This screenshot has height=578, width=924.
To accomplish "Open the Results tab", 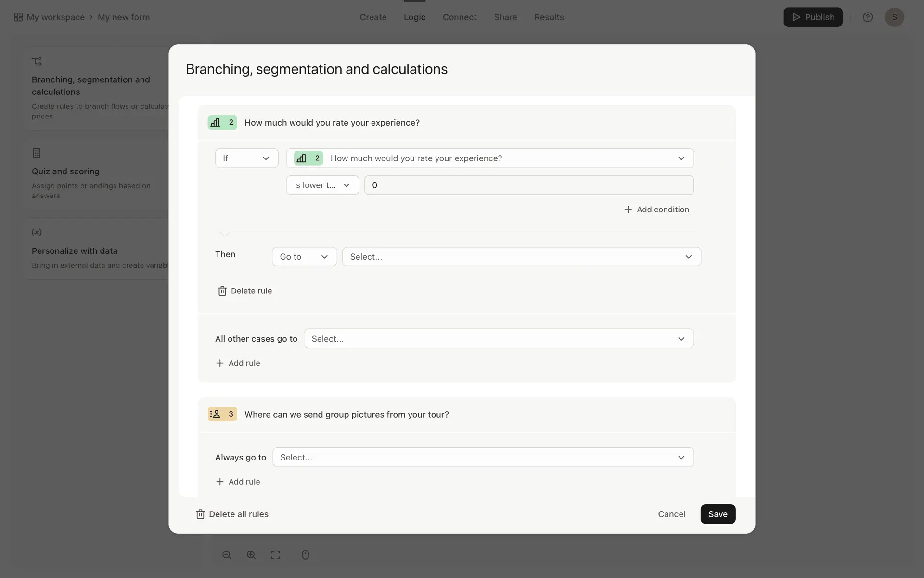I will click(549, 17).
